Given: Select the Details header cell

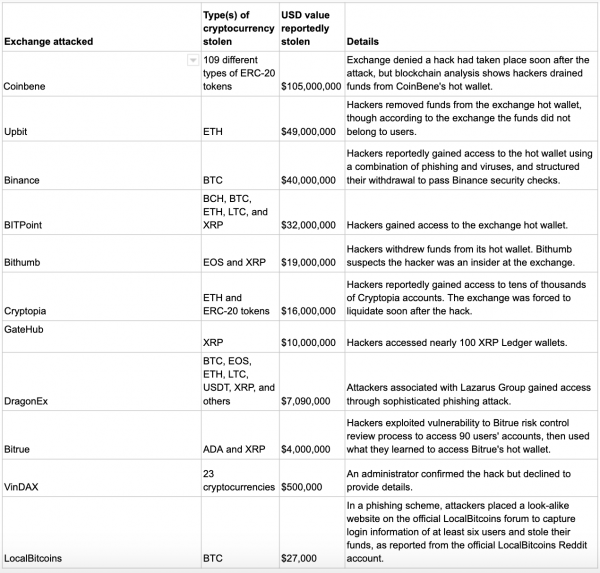Looking at the screenshot, I should 471,27.
